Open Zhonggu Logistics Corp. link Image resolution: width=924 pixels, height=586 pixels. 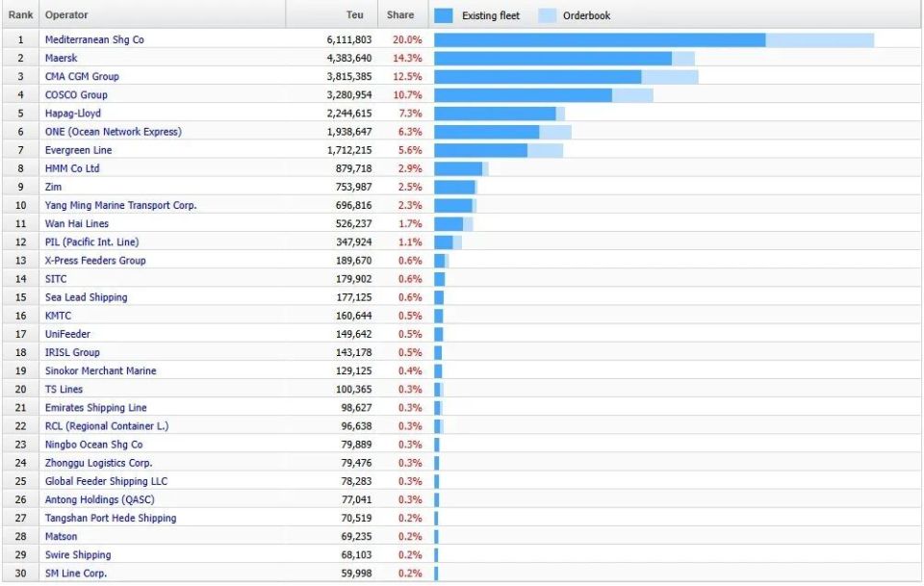[x=98, y=463]
